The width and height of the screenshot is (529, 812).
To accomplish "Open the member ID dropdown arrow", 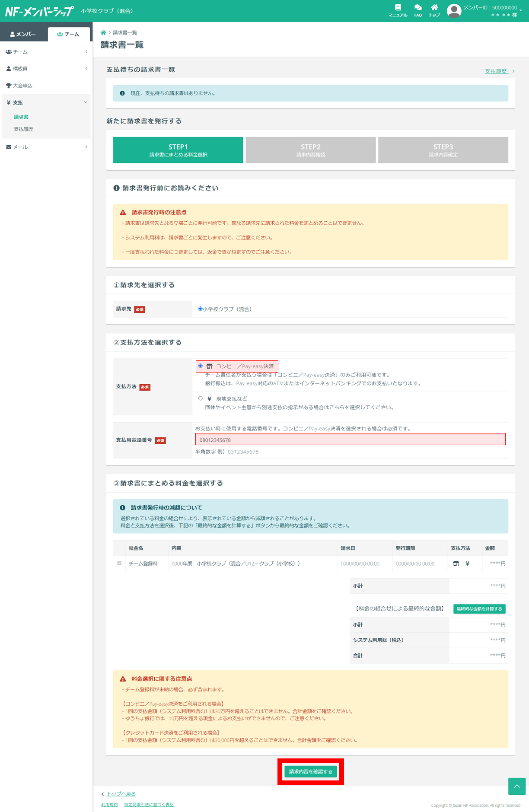I will tap(521, 10).
